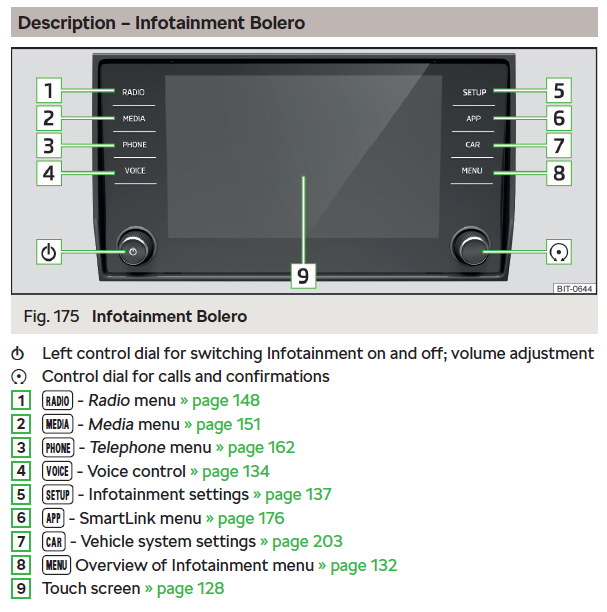The image size is (607, 612).
Task: Select the MEDIA button on the device
Action: tap(134, 118)
